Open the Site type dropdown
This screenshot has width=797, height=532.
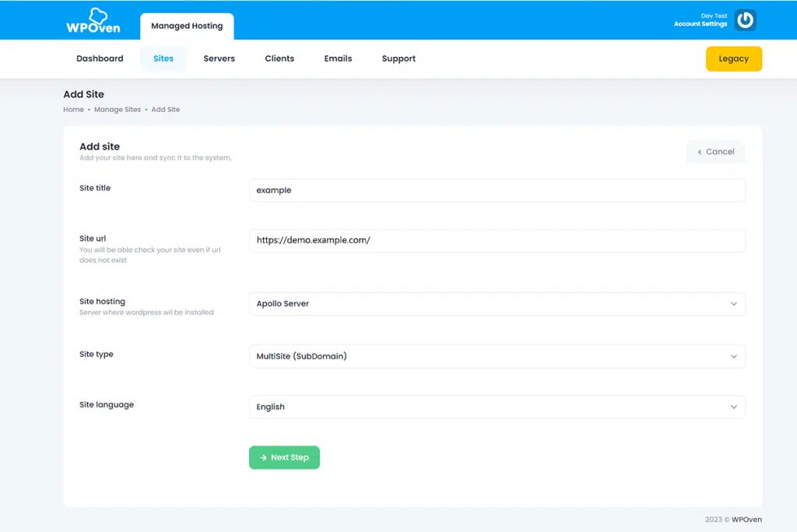click(497, 355)
